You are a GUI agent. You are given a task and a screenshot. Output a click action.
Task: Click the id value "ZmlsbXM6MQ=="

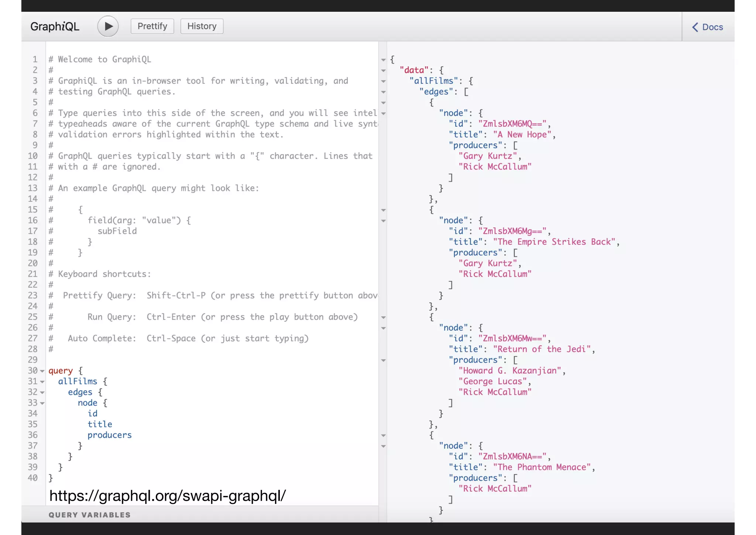coord(512,124)
